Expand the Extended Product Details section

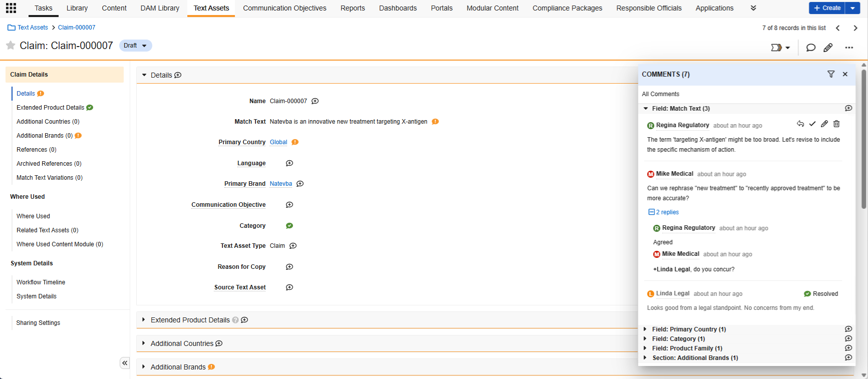tap(144, 320)
